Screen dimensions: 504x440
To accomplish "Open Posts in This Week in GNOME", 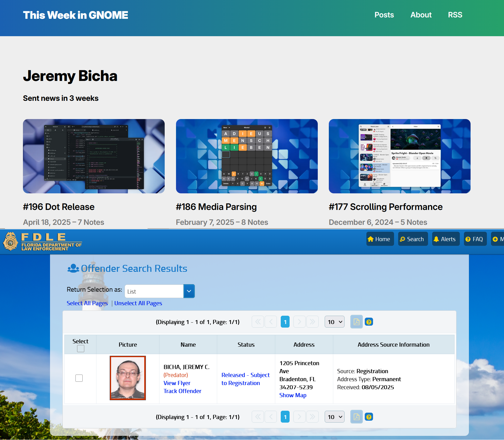I will (x=384, y=15).
